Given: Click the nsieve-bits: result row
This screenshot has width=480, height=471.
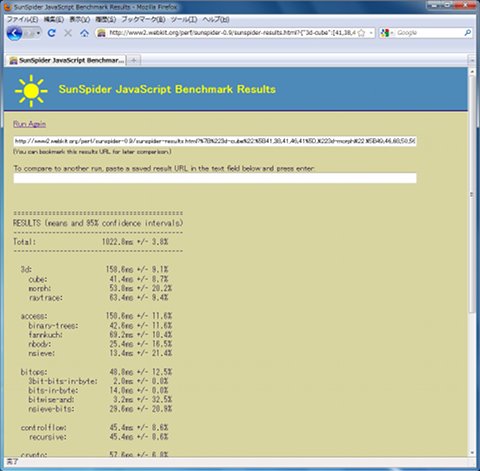Looking at the screenshot, I should point(100,409).
